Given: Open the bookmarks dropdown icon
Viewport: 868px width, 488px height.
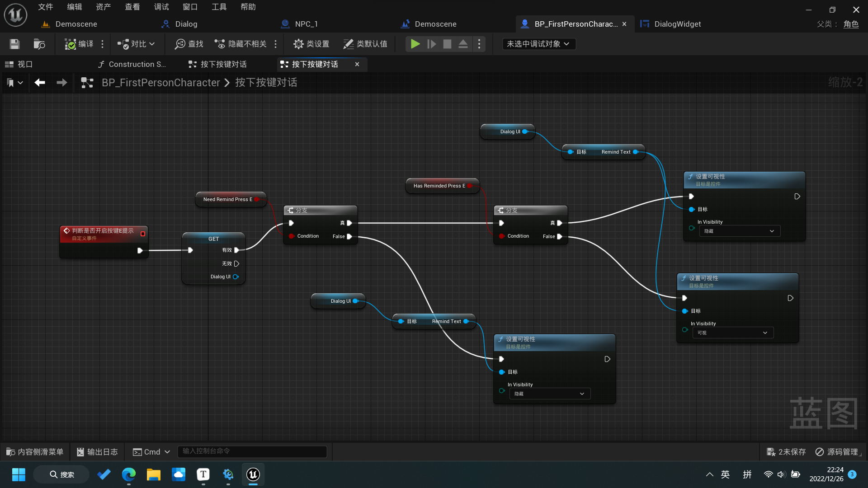Looking at the screenshot, I should pyautogui.click(x=14, y=82).
